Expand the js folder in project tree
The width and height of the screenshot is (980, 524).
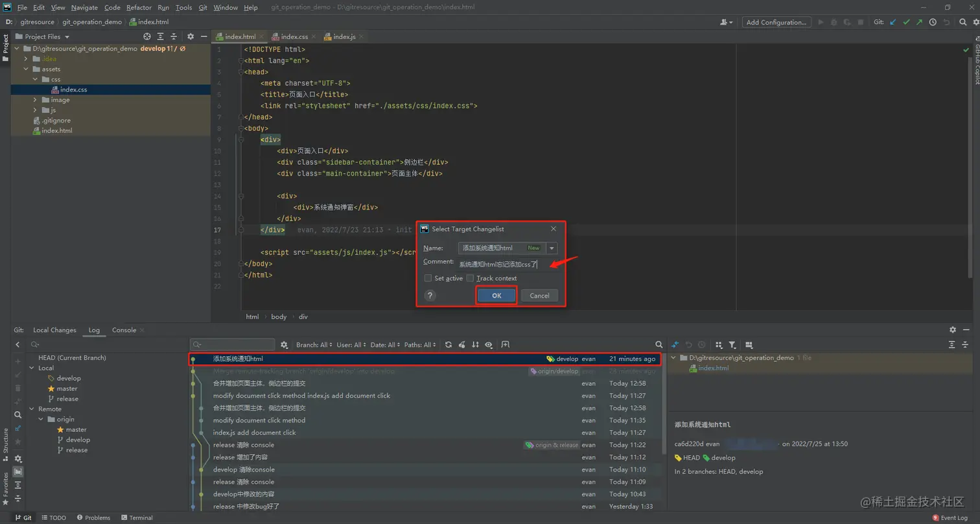[x=36, y=110]
